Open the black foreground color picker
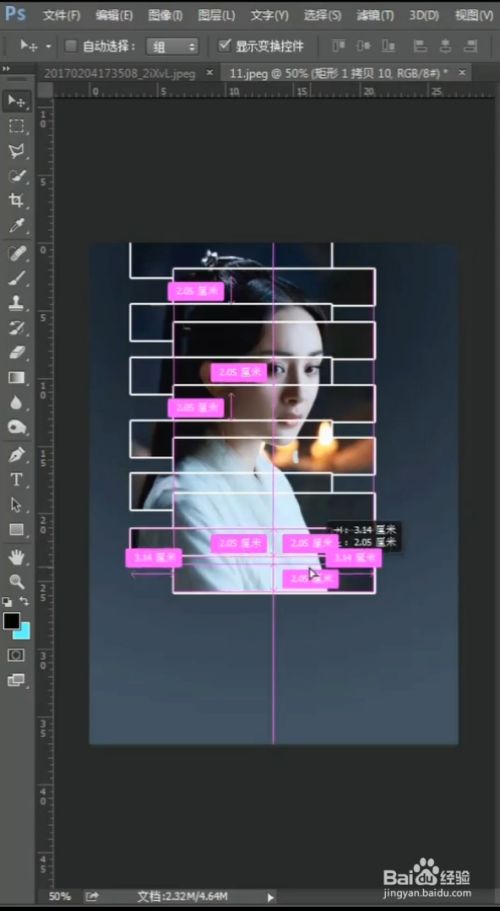Viewport: 500px width, 911px height. coord(11,621)
